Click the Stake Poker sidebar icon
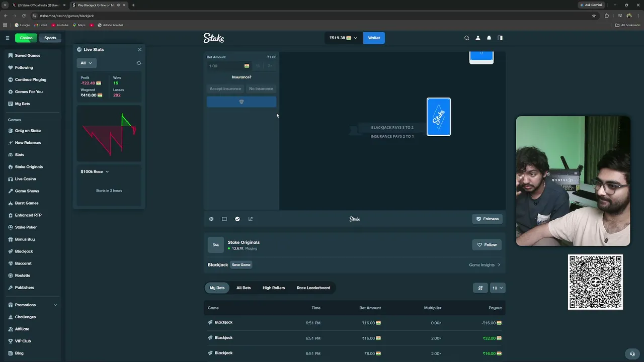644x362 pixels. 11,227
